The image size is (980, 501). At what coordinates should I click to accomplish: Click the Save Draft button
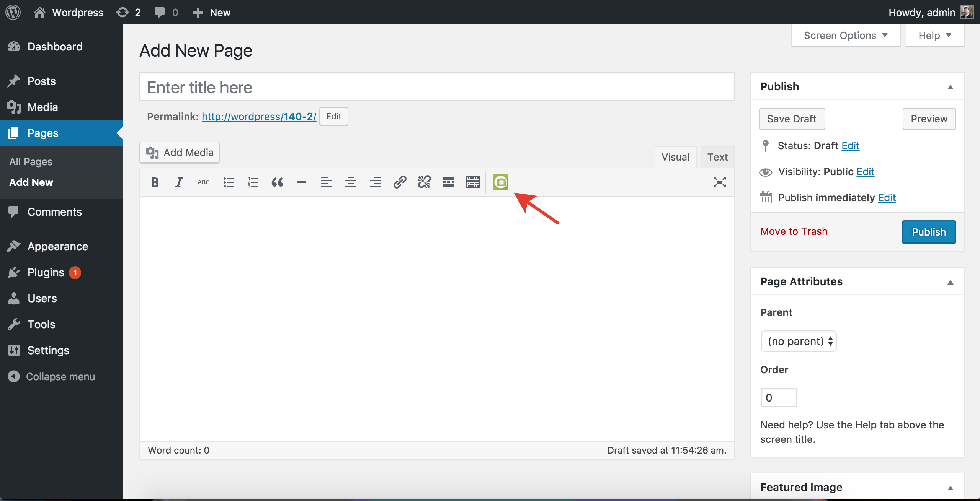coord(791,117)
